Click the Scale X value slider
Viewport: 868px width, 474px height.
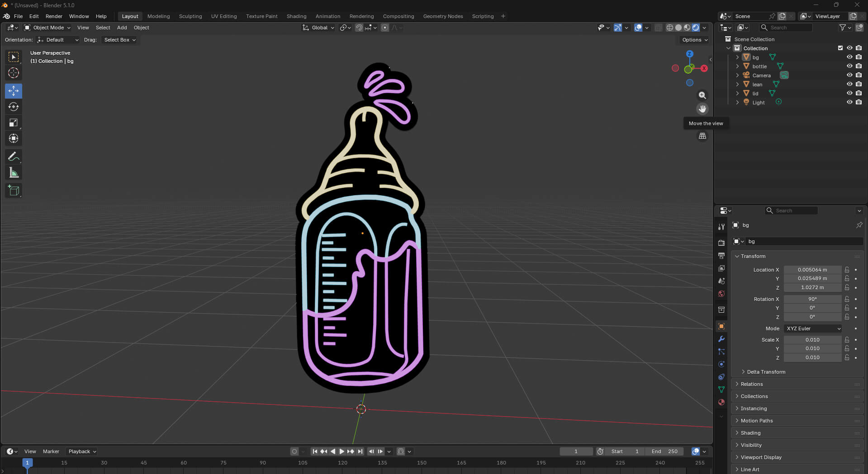pos(812,340)
